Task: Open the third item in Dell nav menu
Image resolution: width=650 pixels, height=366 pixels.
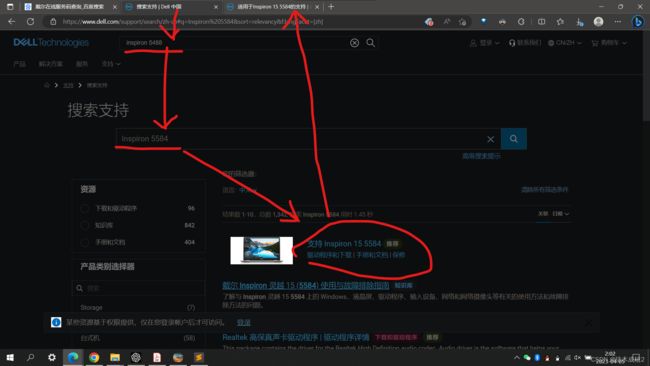Action: [82, 64]
